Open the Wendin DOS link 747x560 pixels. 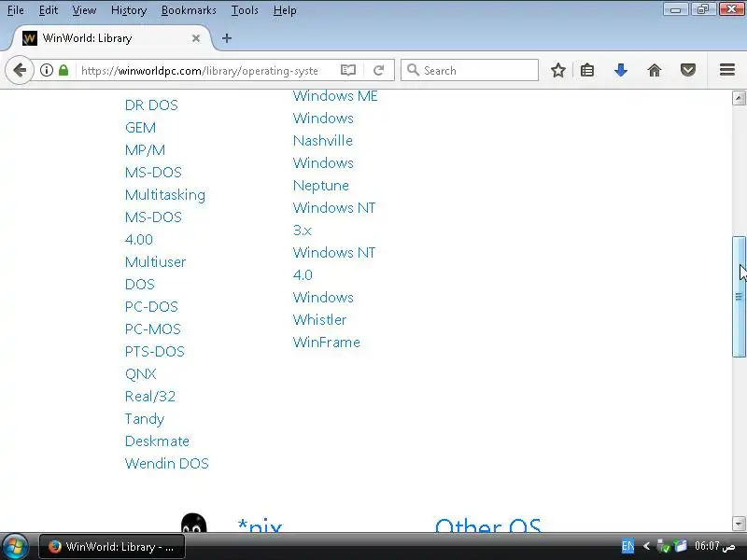[x=167, y=463]
